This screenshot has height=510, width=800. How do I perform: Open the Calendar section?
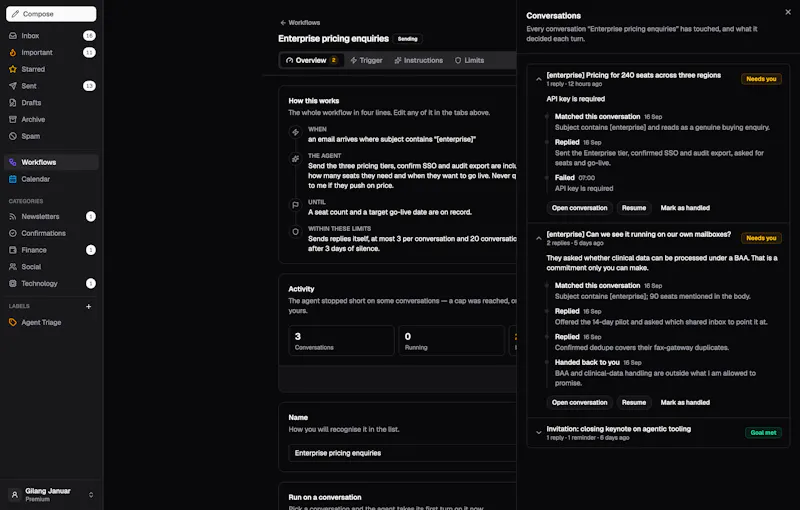[x=51, y=179]
